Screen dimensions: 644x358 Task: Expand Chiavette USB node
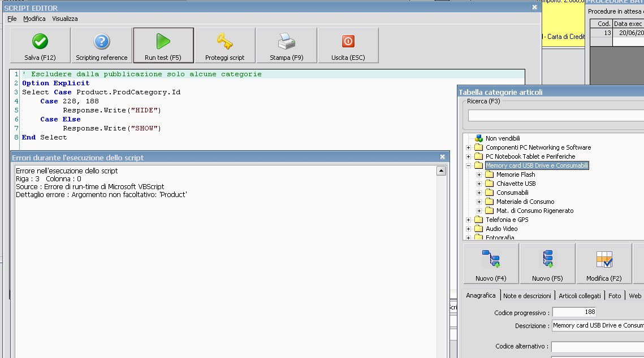click(479, 184)
